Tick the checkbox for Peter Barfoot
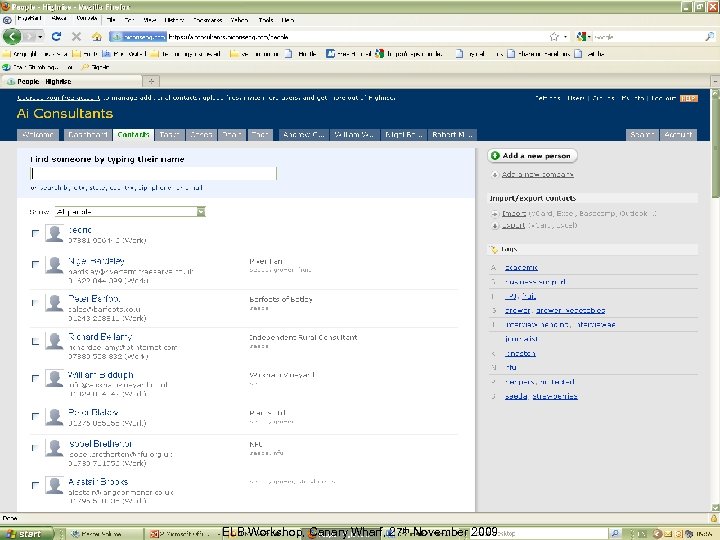Screen dimensions: 720x540 pos(35,303)
